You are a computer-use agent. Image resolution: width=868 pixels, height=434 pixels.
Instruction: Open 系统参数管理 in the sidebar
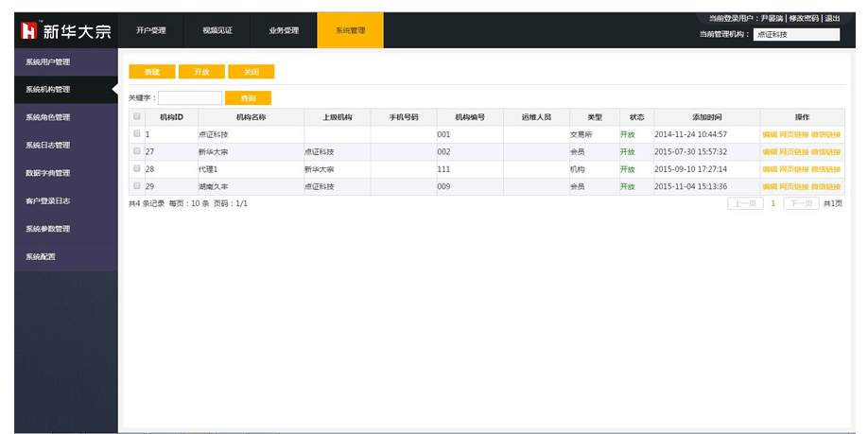(66, 229)
